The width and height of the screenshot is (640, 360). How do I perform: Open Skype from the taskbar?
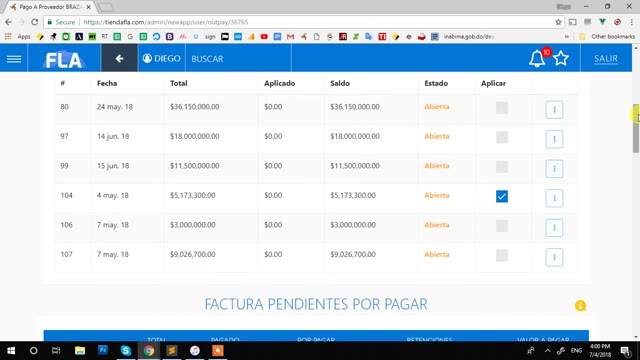coord(126,350)
